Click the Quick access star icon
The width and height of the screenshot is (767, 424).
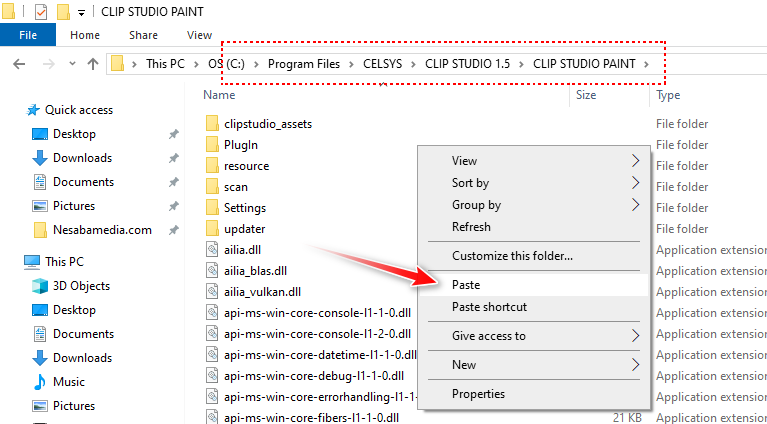pyautogui.click(x=34, y=110)
